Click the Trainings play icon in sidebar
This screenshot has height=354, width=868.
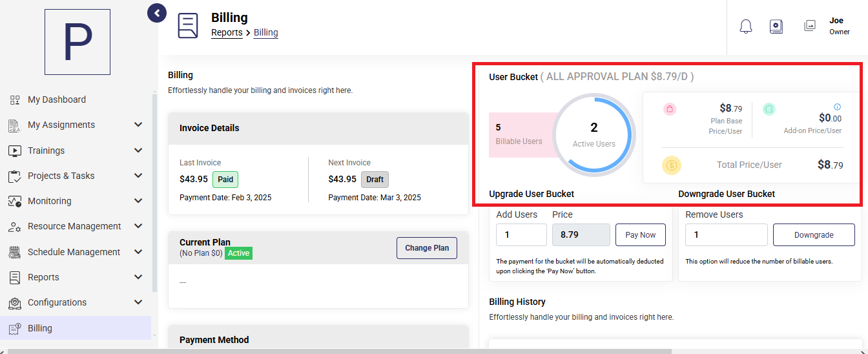(x=14, y=151)
